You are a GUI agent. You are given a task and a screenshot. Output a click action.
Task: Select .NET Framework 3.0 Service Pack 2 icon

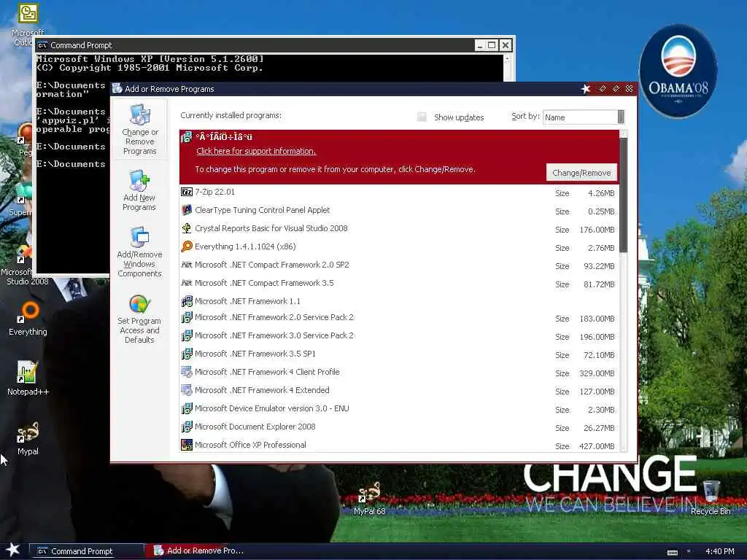pyautogui.click(x=187, y=335)
